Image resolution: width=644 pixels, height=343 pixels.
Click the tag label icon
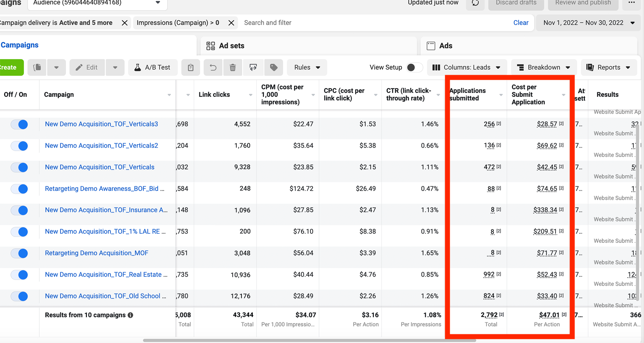pyautogui.click(x=274, y=67)
